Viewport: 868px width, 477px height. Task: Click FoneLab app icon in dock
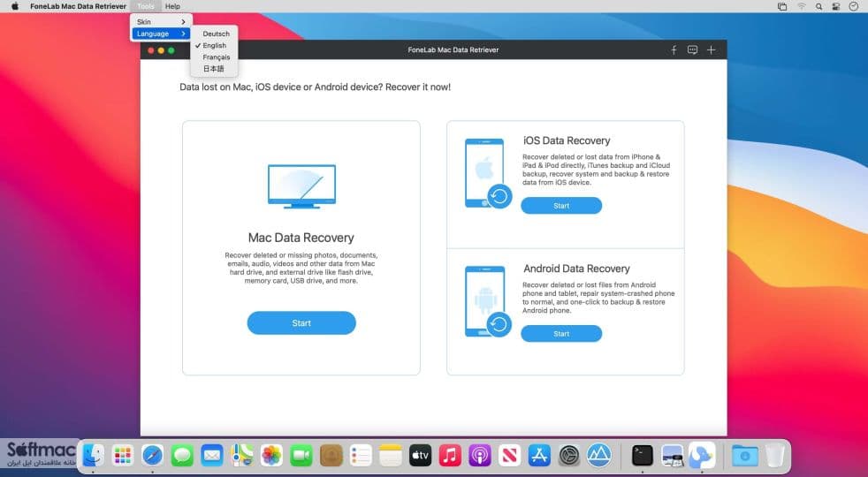pyautogui.click(x=702, y=456)
